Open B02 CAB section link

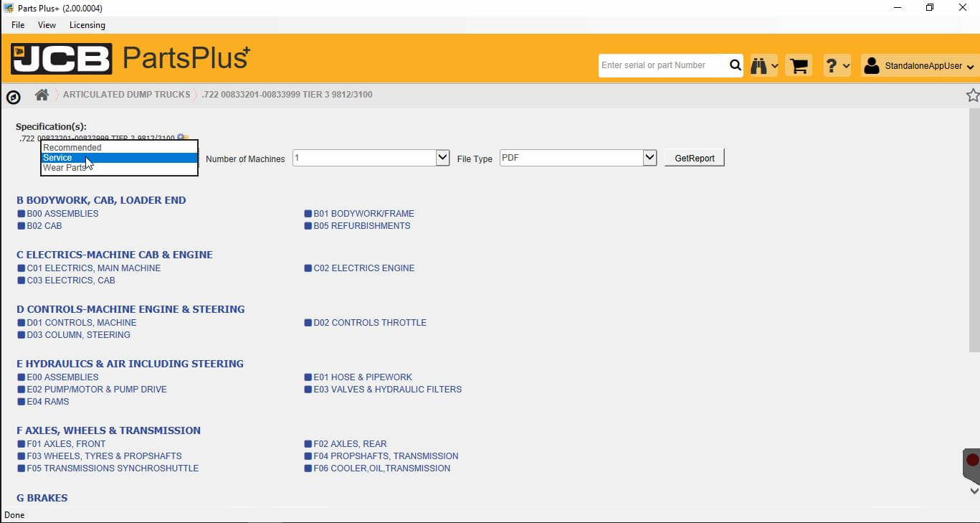[x=44, y=226]
